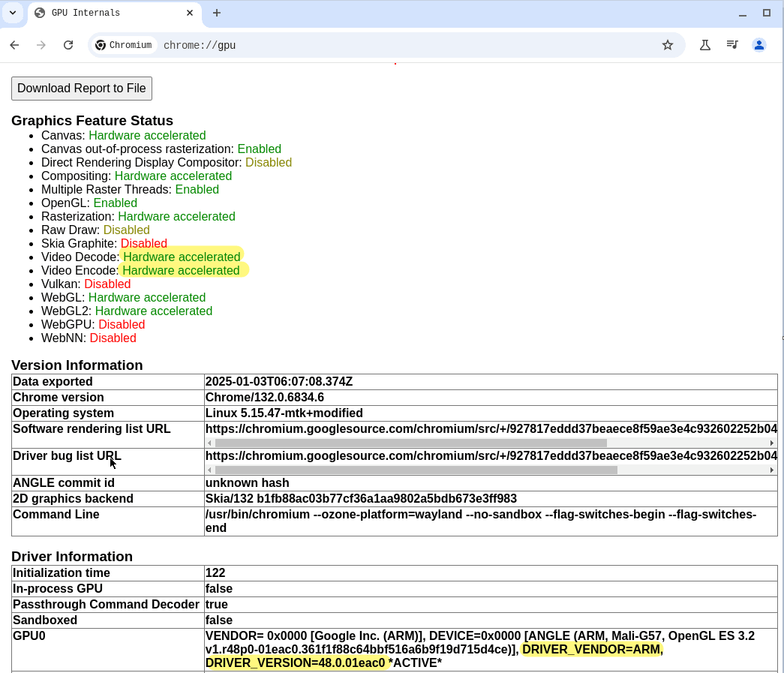Viewport: 784px width, 673px height.
Task: Open the profile avatar menu
Action: [759, 45]
